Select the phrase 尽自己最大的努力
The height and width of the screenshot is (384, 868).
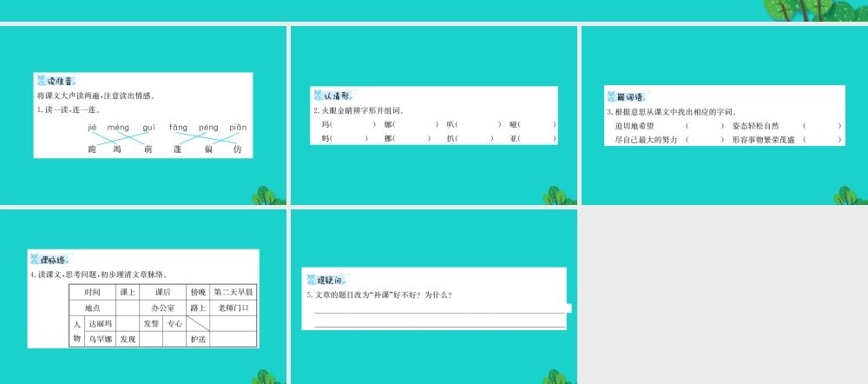click(647, 140)
